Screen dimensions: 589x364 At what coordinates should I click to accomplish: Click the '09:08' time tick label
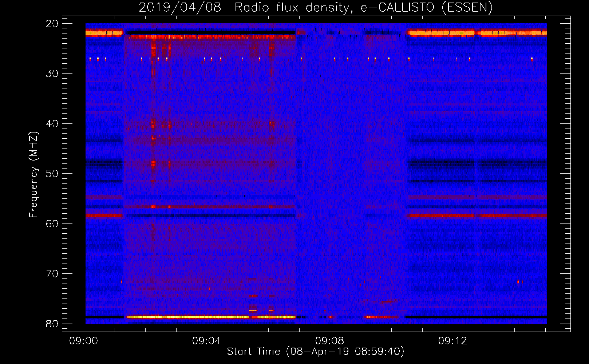(330, 341)
